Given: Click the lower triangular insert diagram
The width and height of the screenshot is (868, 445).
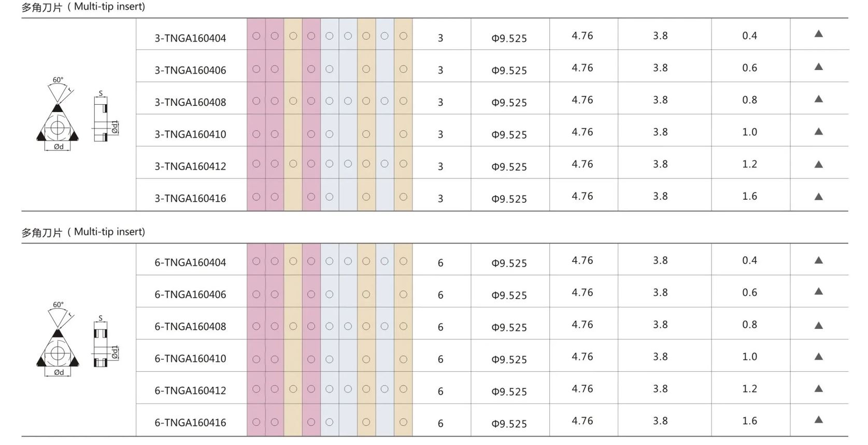Looking at the screenshot, I should point(58,339).
